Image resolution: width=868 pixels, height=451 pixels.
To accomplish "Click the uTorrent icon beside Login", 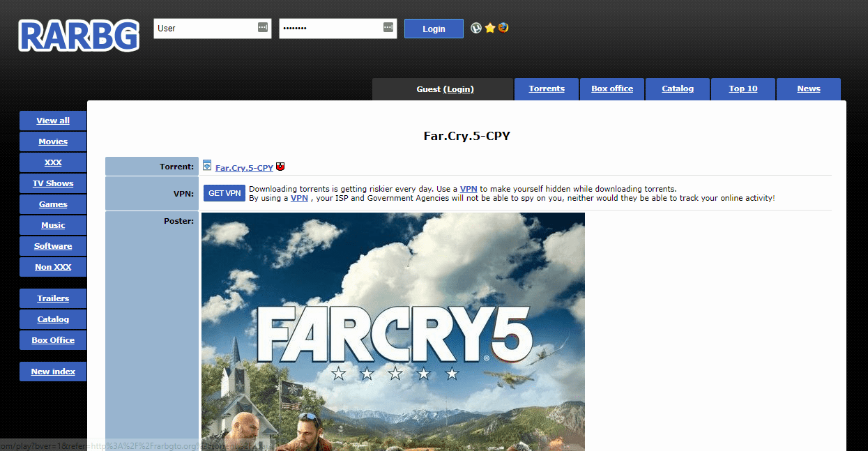I will [x=476, y=28].
